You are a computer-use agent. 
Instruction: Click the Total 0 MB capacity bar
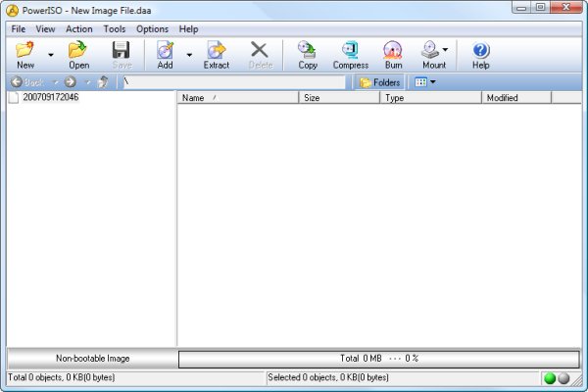point(379,359)
